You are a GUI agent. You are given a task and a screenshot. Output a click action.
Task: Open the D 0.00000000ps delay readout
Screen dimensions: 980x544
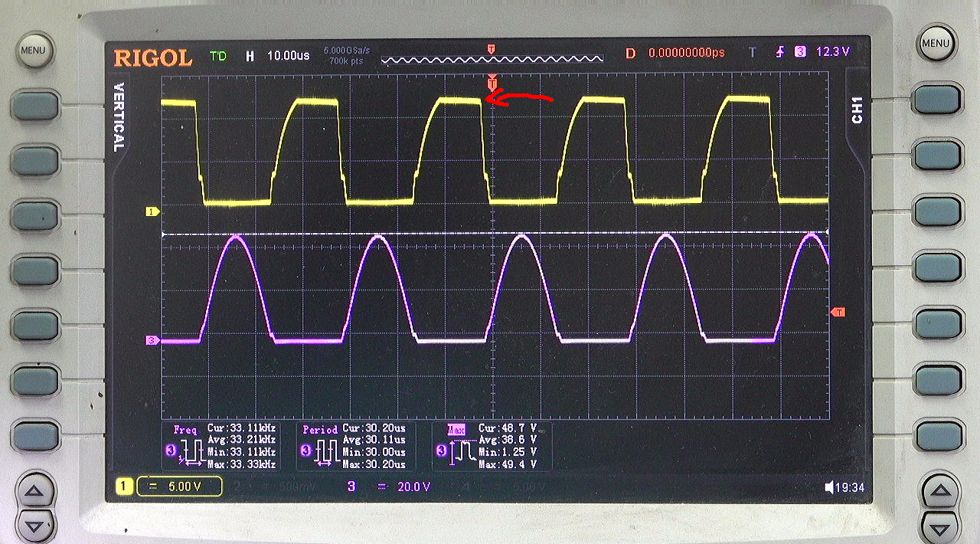click(676, 53)
